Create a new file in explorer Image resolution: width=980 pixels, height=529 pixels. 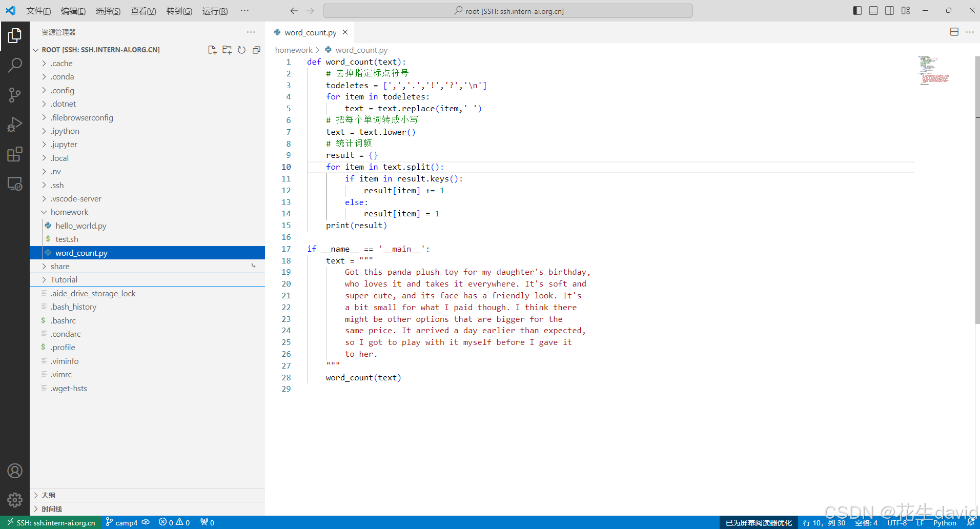212,50
